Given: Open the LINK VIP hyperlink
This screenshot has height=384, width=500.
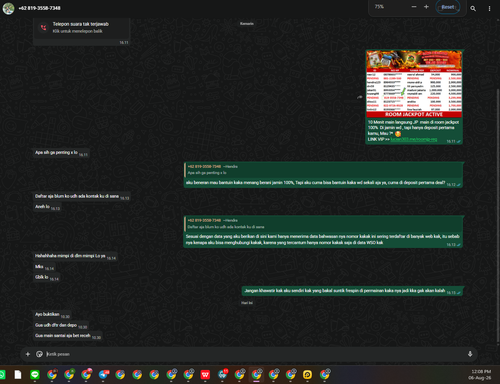Looking at the screenshot, I should (x=414, y=139).
